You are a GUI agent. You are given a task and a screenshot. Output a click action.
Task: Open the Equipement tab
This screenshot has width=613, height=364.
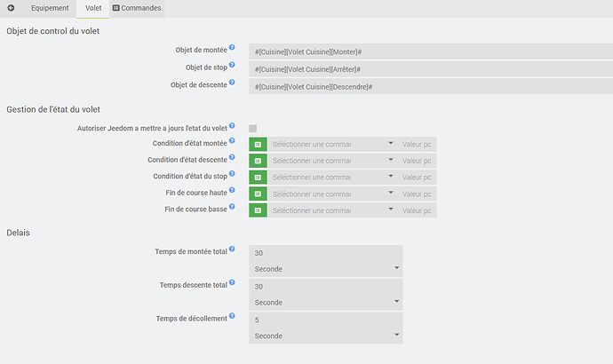[x=50, y=8]
